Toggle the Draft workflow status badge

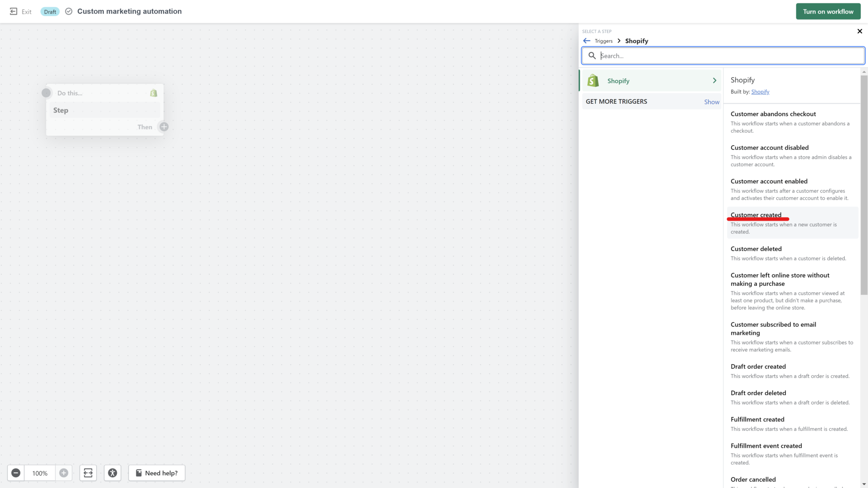tap(50, 11)
